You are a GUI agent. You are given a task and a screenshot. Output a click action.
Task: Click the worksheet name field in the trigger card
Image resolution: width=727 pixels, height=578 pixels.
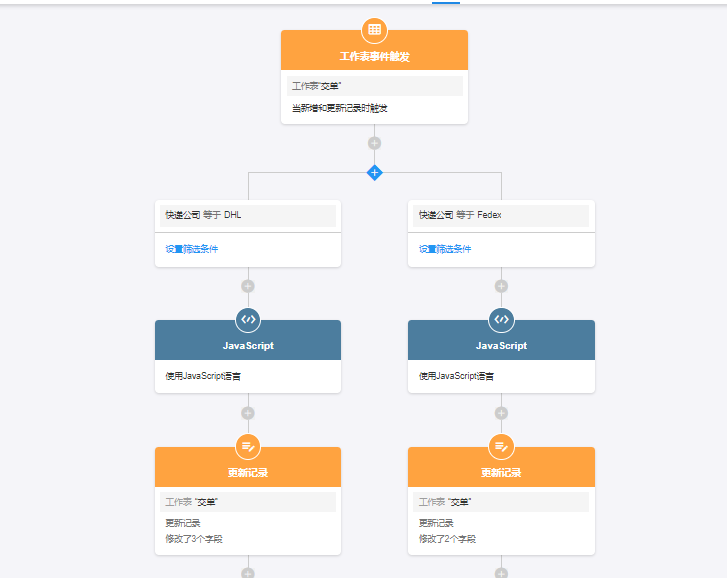(x=375, y=86)
